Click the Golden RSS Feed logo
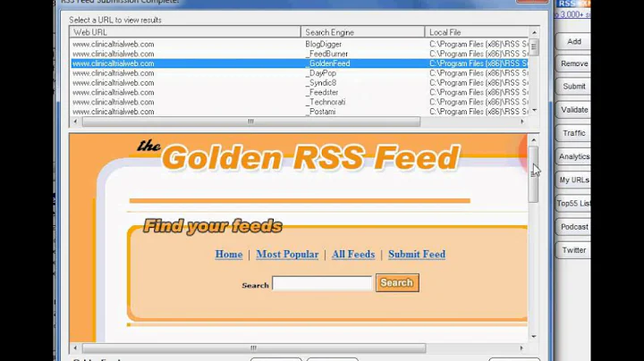 point(299,156)
